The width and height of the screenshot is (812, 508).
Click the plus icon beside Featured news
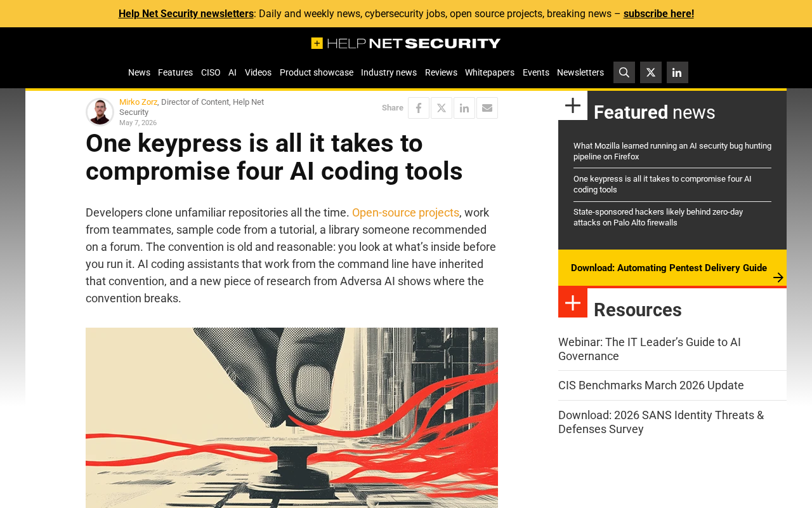(573, 105)
